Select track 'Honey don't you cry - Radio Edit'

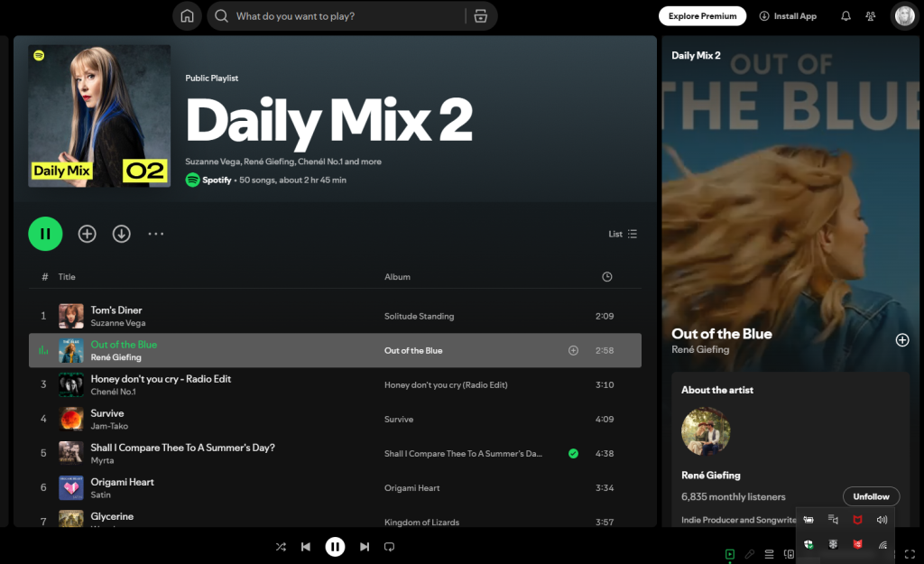click(x=161, y=379)
